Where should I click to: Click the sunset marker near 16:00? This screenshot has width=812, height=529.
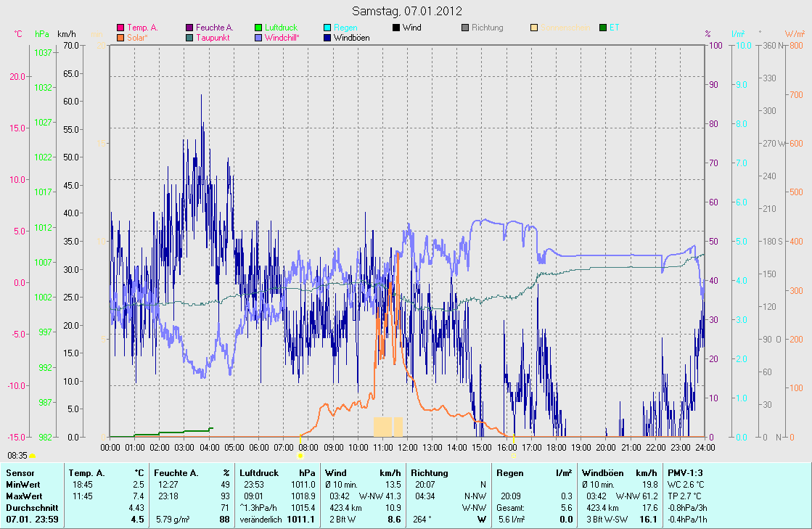(x=514, y=456)
